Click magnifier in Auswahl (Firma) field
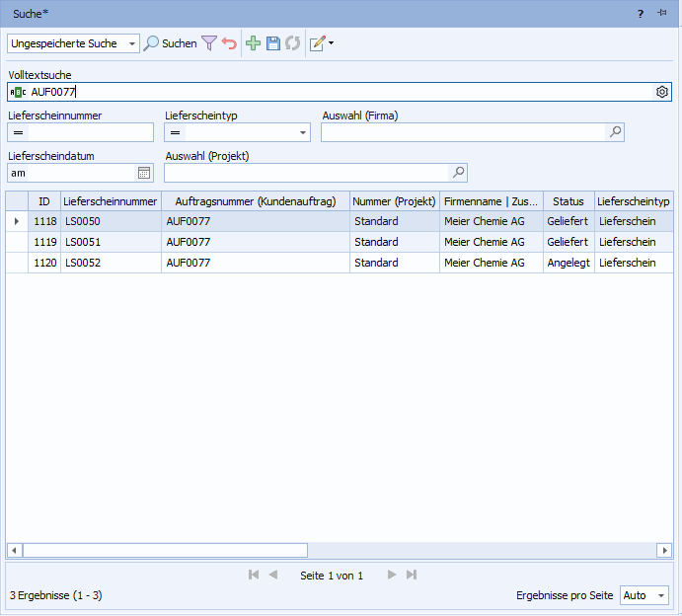Screen dimensions: 682x616 [614, 132]
